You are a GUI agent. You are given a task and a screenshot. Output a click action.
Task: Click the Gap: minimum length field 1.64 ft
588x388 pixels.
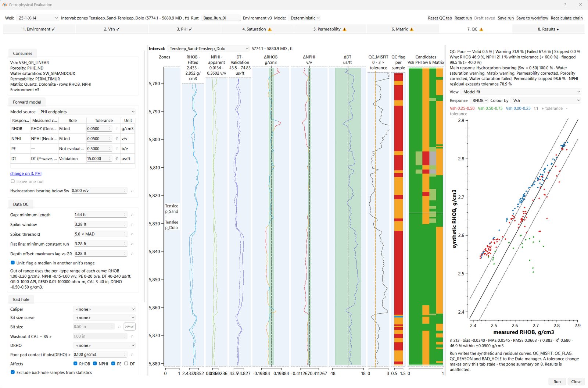(100, 214)
